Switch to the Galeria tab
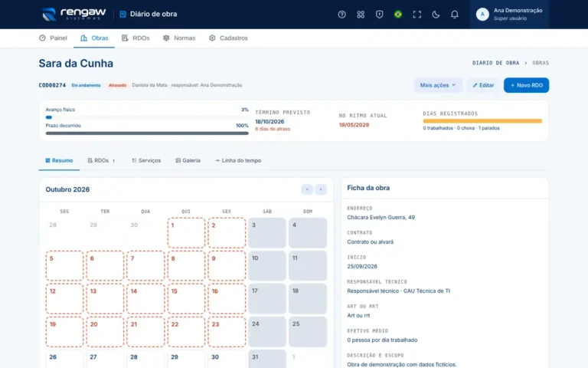Screen dimensions: 588x368 (188, 161)
